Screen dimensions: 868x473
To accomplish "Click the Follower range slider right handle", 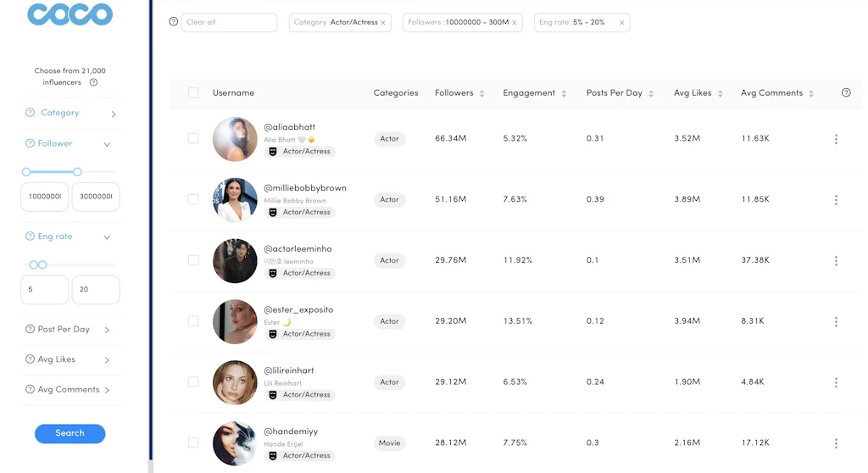I will click(x=77, y=172).
